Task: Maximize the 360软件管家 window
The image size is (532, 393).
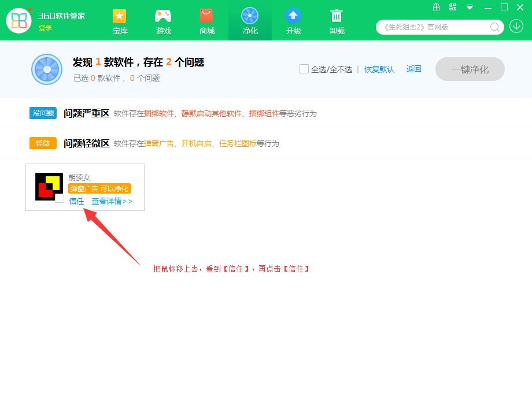Action: point(504,7)
